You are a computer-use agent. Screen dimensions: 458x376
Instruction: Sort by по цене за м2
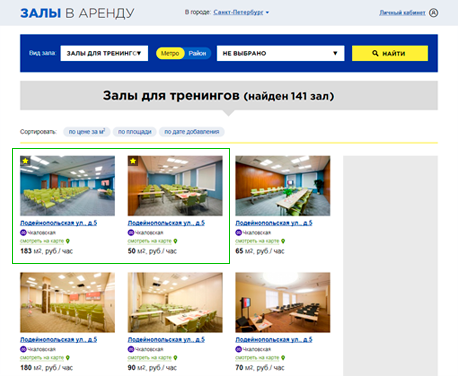point(87,132)
